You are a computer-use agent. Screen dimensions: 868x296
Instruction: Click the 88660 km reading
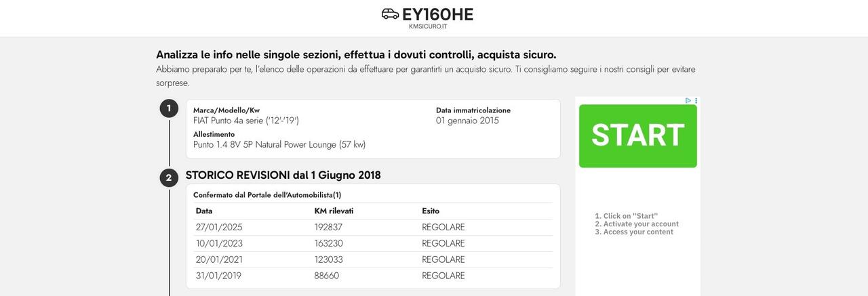pyautogui.click(x=327, y=276)
